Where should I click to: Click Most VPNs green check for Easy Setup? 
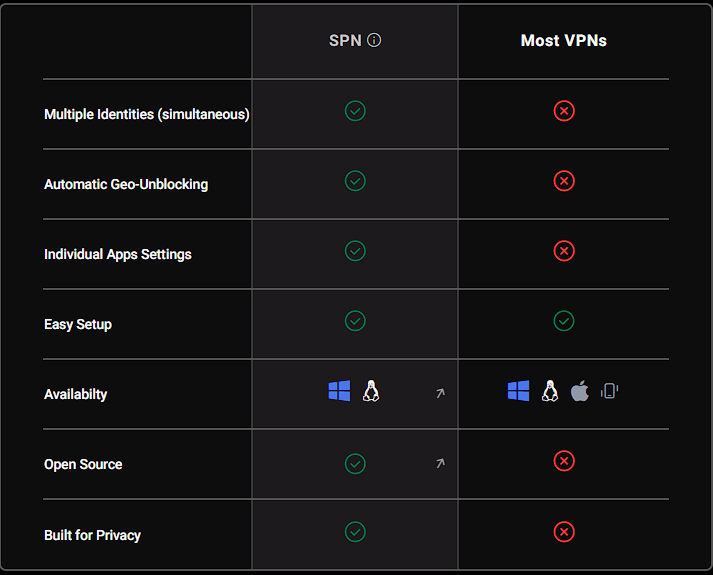[x=564, y=321]
